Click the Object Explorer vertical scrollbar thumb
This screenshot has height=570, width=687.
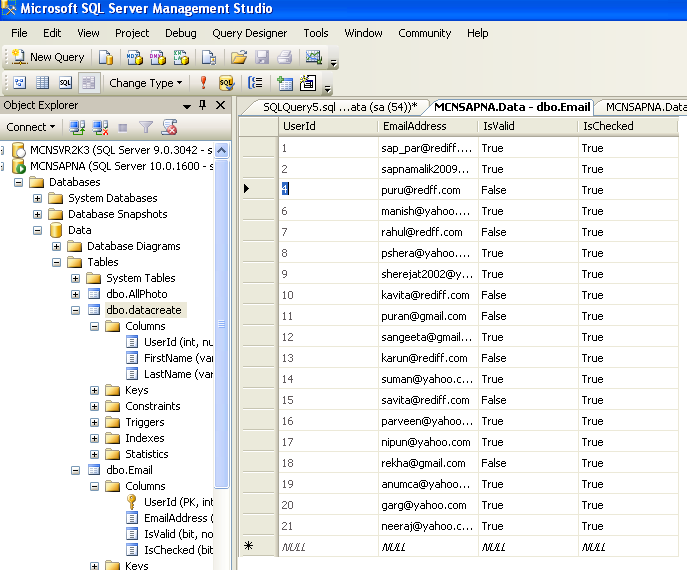[x=221, y=323]
